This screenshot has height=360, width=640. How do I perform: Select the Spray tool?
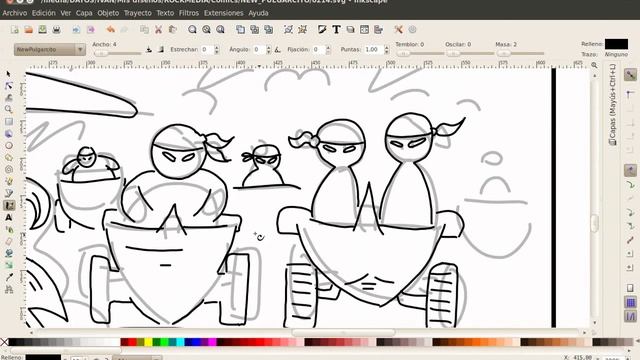[9, 230]
